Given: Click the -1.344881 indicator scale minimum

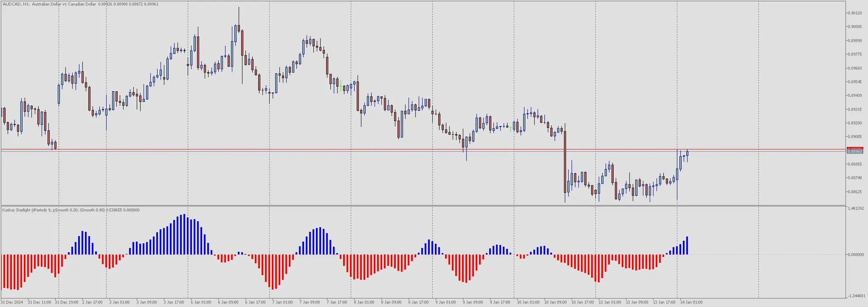Looking at the screenshot, I should click(x=855, y=296).
